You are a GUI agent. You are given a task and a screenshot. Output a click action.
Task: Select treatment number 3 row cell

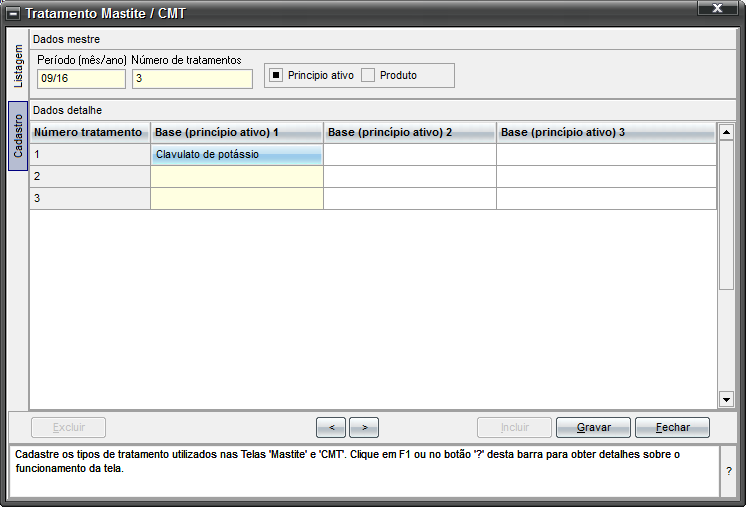point(90,198)
